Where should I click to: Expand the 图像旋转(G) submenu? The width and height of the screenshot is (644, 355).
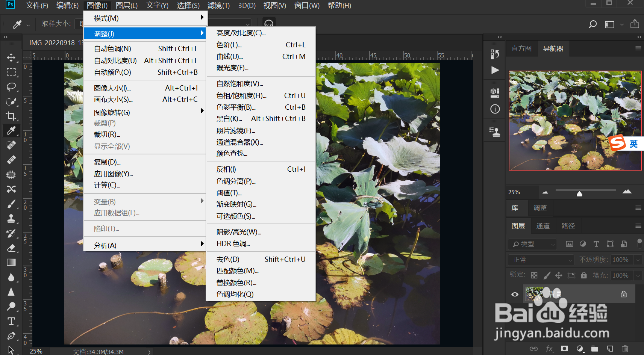tap(144, 112)
